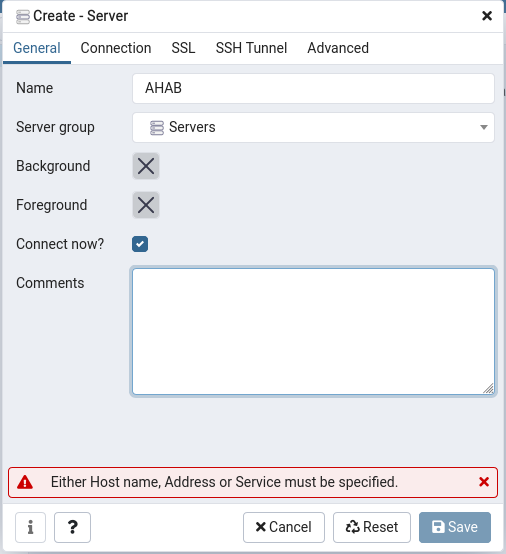This screenshot has width=506, height=554.
Task: Pick a Background color swatch
Action: pos(146,166)
